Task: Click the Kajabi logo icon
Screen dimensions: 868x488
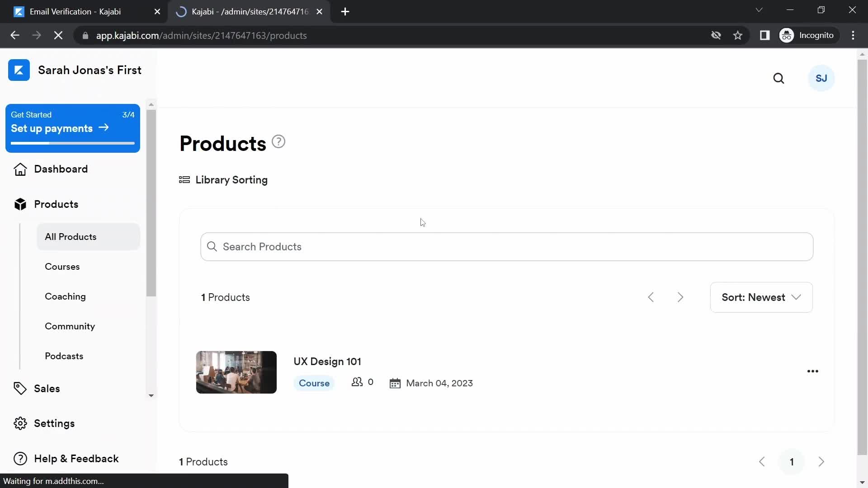Action: point(19,70)
